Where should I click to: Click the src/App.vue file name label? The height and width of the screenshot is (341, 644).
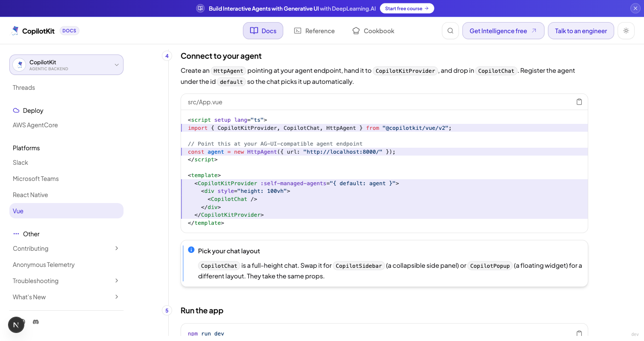[x=205, y=102]
